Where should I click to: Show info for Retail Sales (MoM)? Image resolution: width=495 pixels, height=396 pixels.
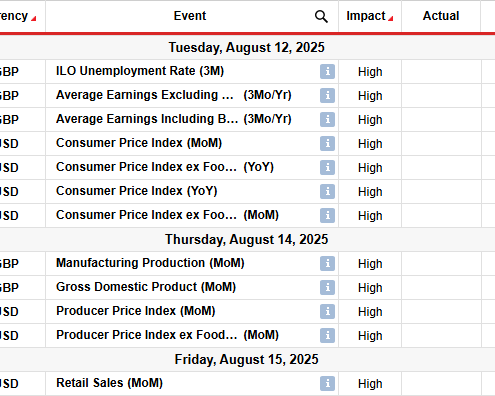327,383
